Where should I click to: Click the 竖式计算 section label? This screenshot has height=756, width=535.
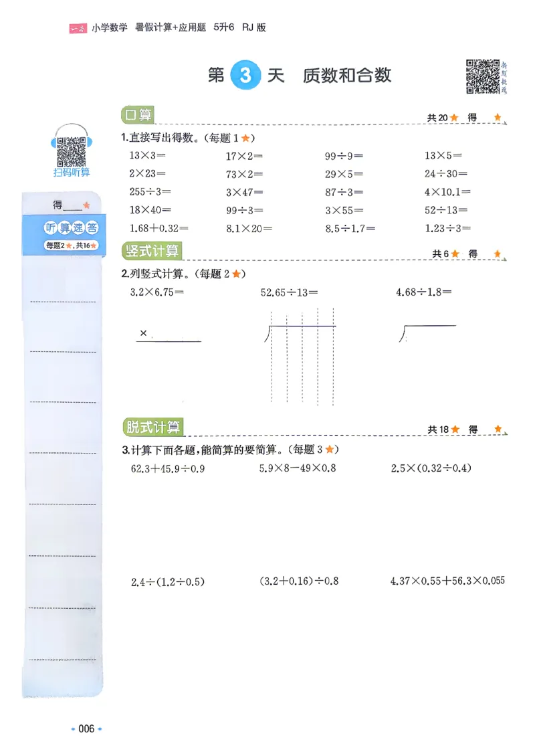(x=152, y=251)
